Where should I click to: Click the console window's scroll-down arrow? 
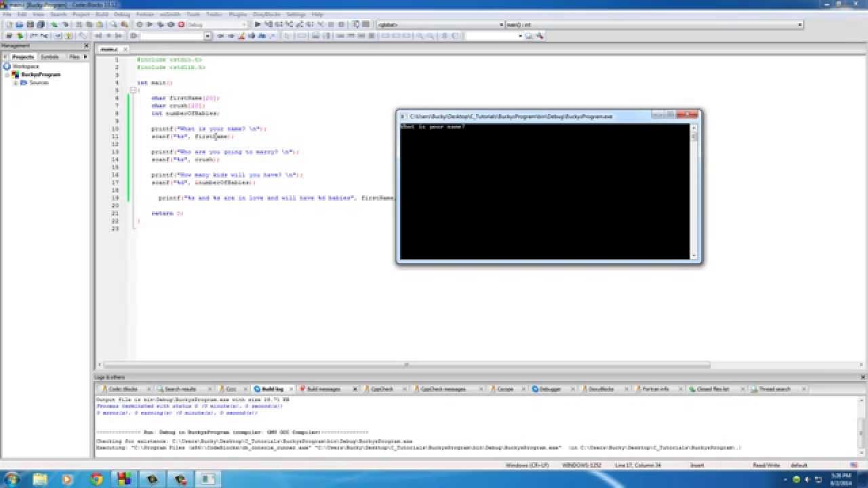click(694, 256)
